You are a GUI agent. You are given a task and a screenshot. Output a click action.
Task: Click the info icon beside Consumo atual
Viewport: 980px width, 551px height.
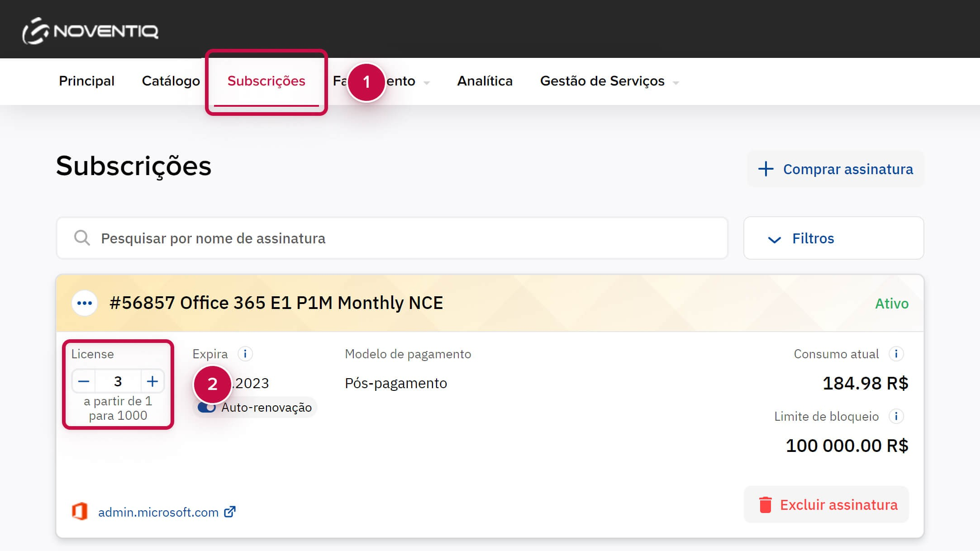tap(896, 354)
